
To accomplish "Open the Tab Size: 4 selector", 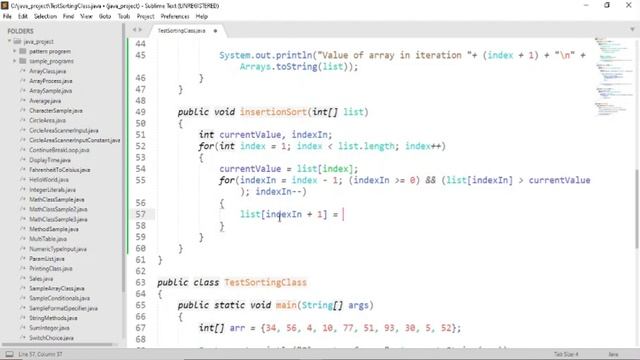I will pyautogui.click(x=566, y=354).
